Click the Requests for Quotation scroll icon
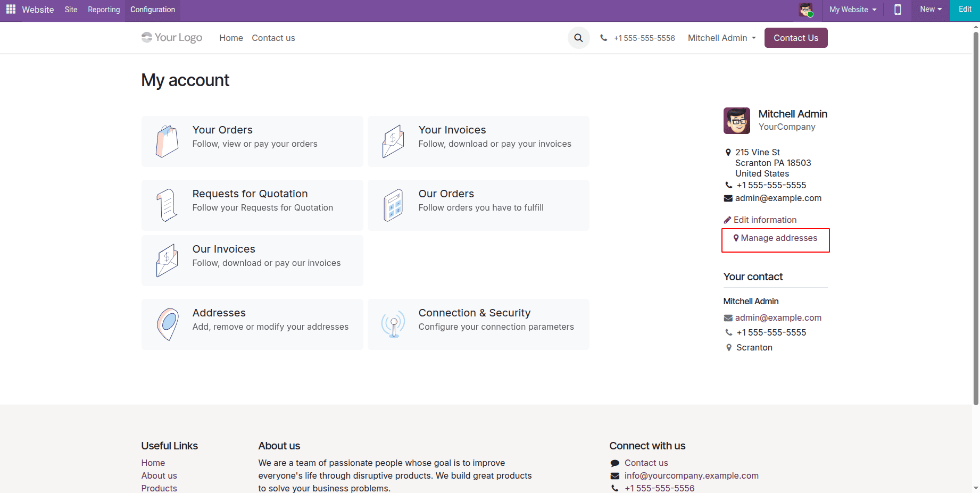The width and height of the screenshot is (980, 493). pyautogui.click(x=167, y=205)
